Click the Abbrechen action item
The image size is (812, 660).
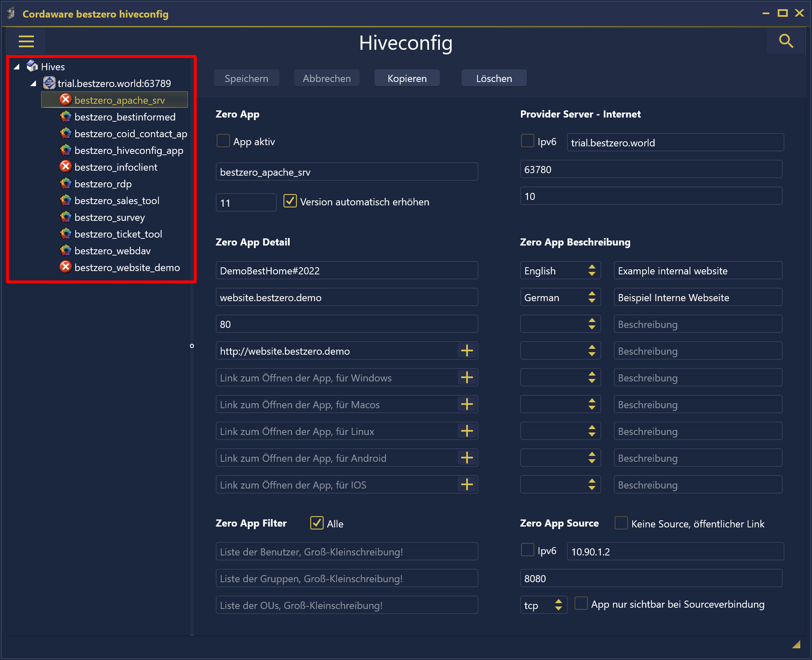coord(327,79)
